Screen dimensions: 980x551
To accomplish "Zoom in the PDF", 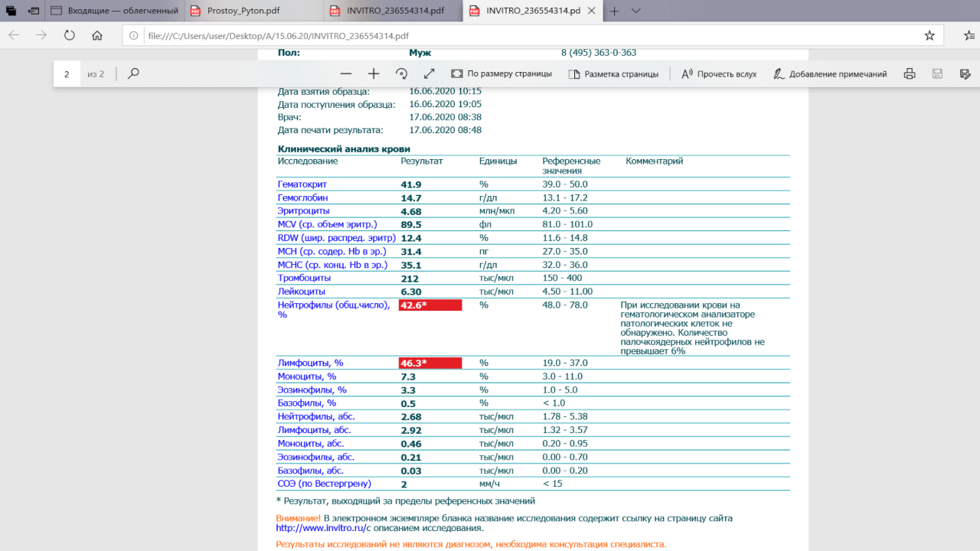I will point(374,74).
